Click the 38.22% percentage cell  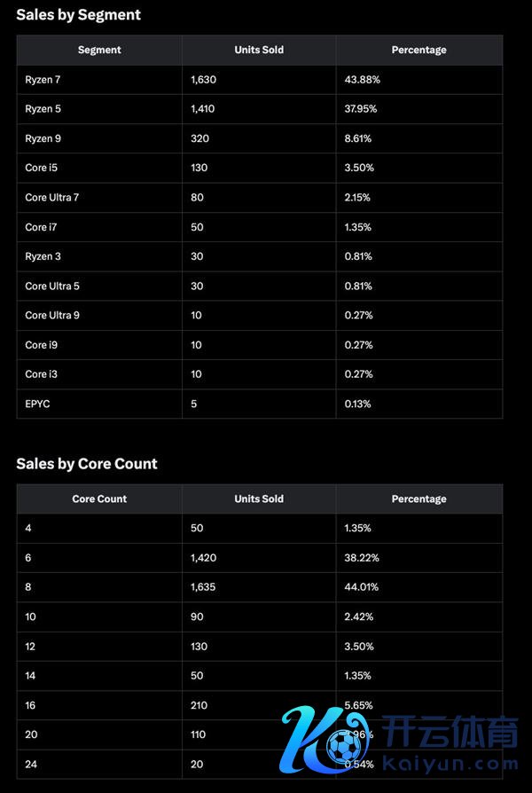(x=363, y=558)
